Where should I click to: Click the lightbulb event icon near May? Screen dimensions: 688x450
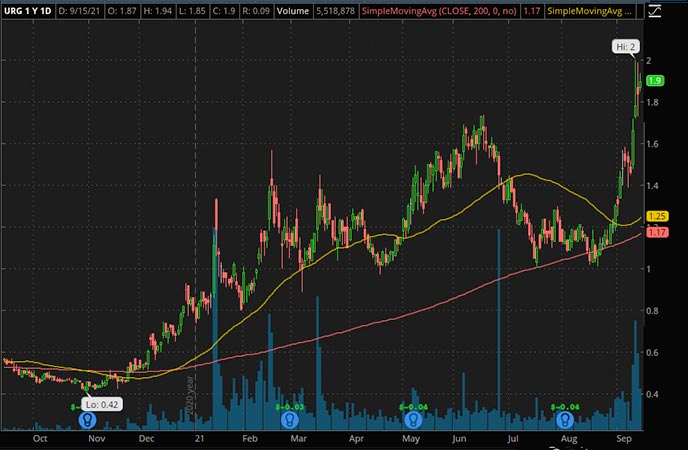[413, 420]
